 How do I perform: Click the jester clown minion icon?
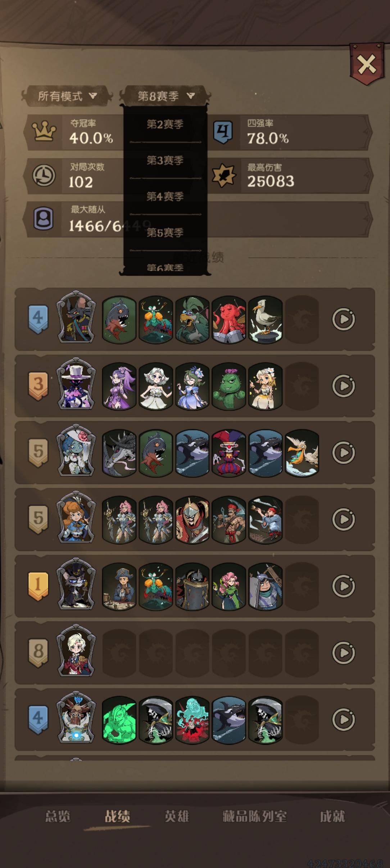coord(229,453)
